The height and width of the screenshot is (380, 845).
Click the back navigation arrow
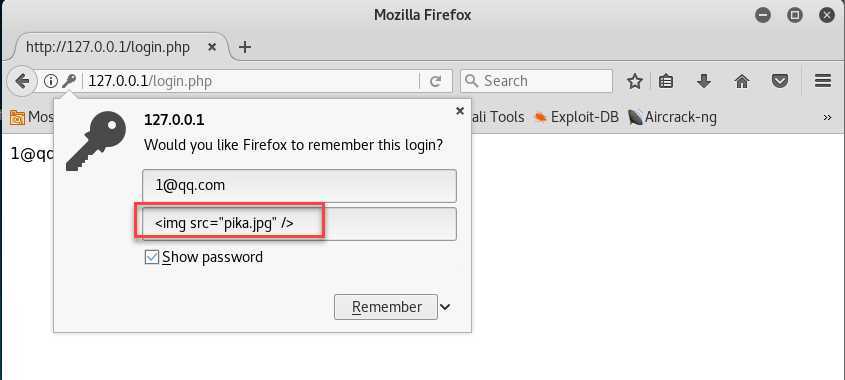pos(22,81)
